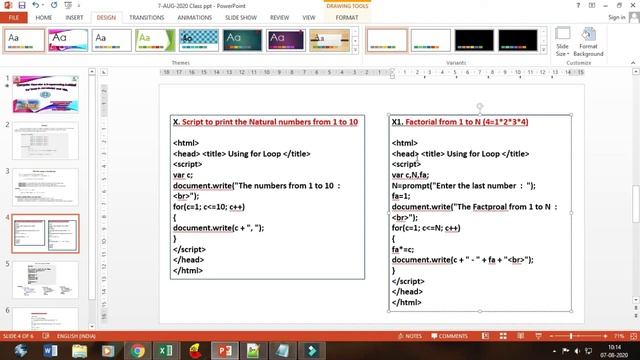This screenshot has width=640, height=360.
Task: Click the NOTES button in status bar
Action: (x=409, y=336)
